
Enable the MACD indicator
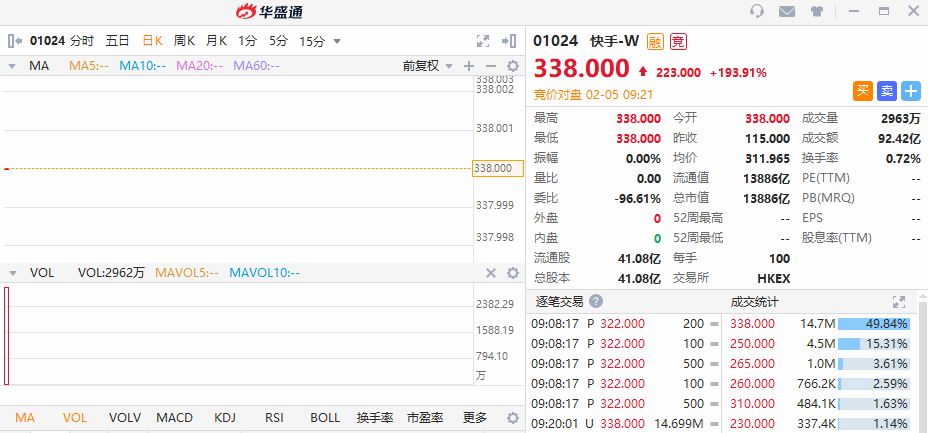pos(175,418)
